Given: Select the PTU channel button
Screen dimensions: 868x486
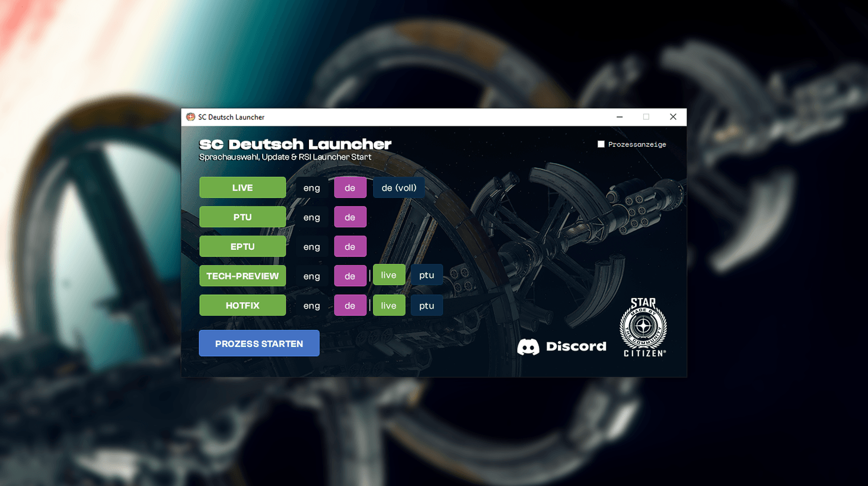Looking at the screenshot, I should [x=242, y=217].
